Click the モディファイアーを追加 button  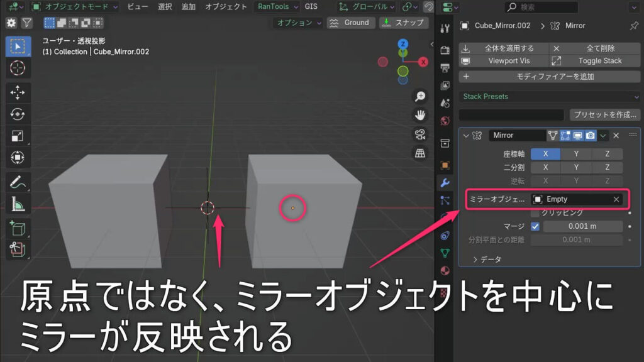[x=550, y=77]
